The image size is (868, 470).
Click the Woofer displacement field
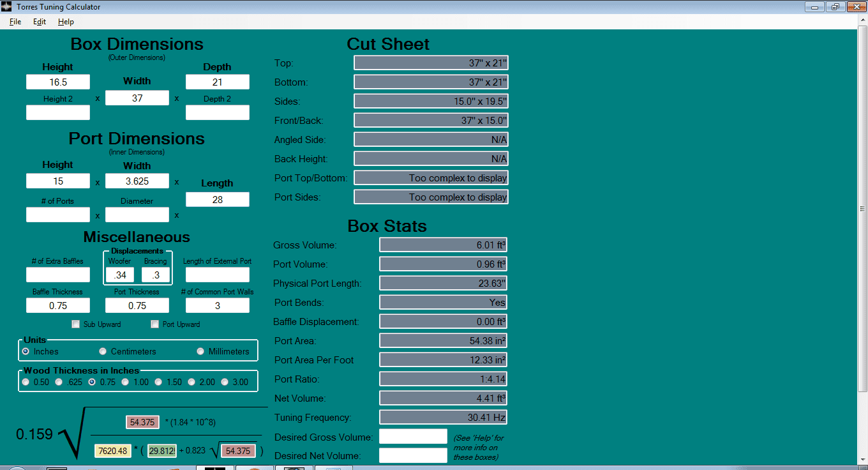[120, 275]
